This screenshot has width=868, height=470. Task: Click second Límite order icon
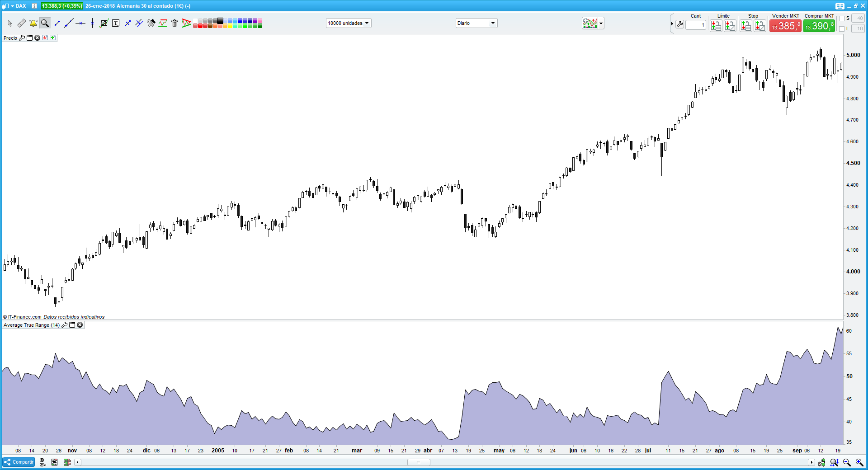pyautogui.click(x=730, y=26)
